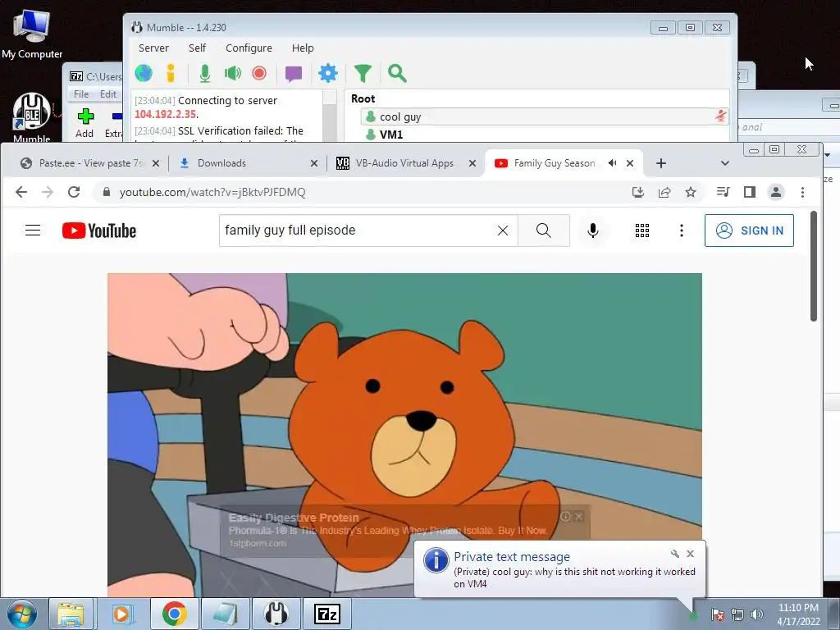Select Family Guy Season tab
The image size is (840, 630).
coord(554,163)
